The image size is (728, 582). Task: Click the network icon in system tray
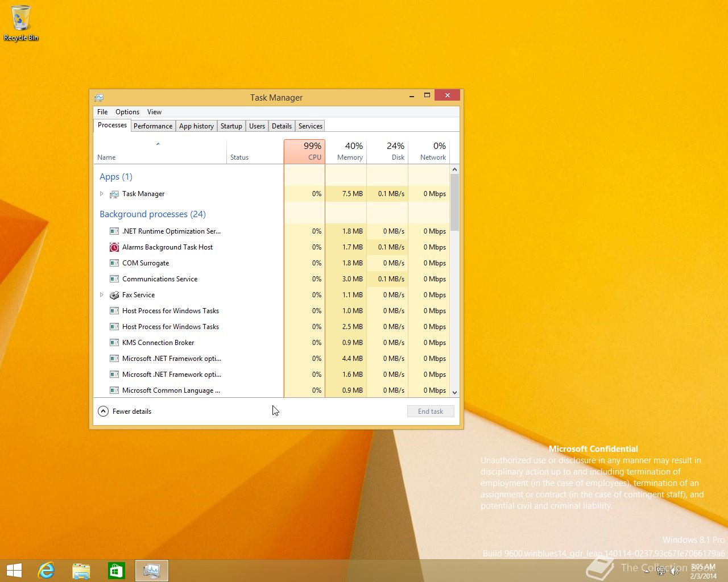click(661, 571)
